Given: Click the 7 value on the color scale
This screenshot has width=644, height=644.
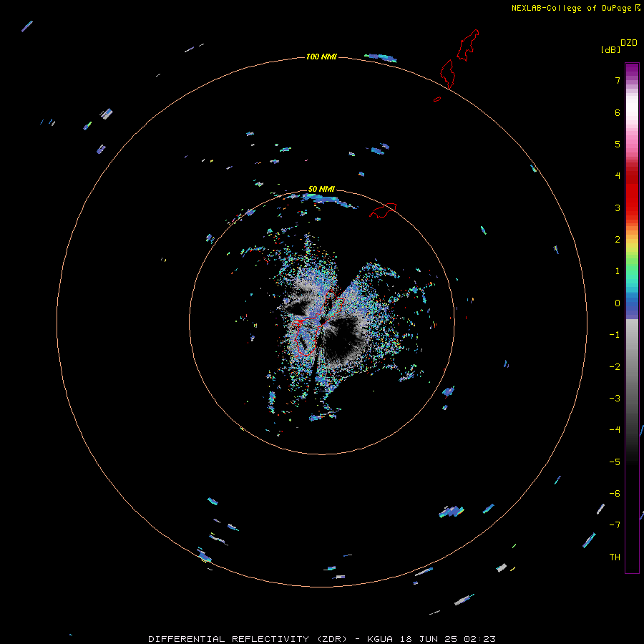Looking at the screenshot, I should pos(618,80).
